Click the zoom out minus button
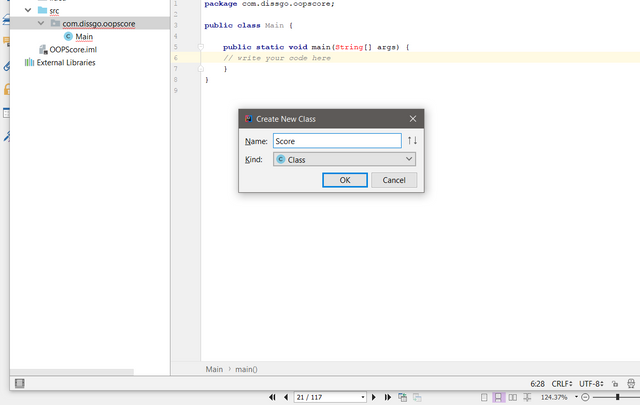The width and height of the screenshot is (640, 405). click(585, 397)
